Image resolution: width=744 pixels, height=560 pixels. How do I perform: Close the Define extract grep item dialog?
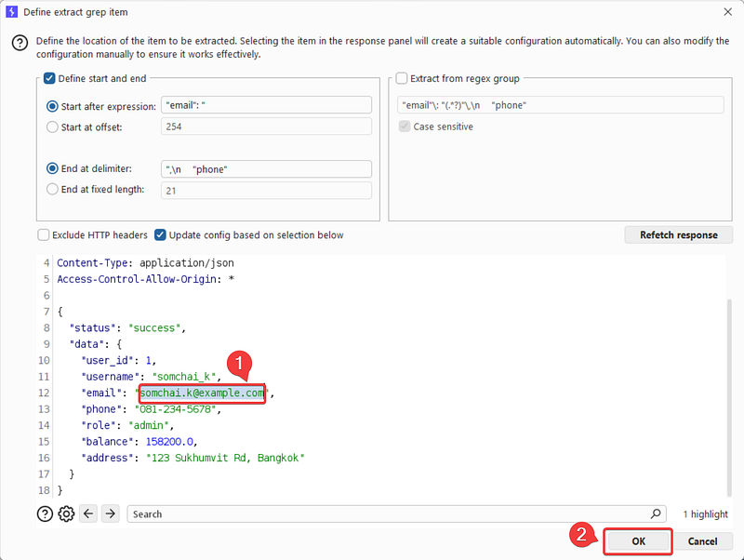(727, 12)
